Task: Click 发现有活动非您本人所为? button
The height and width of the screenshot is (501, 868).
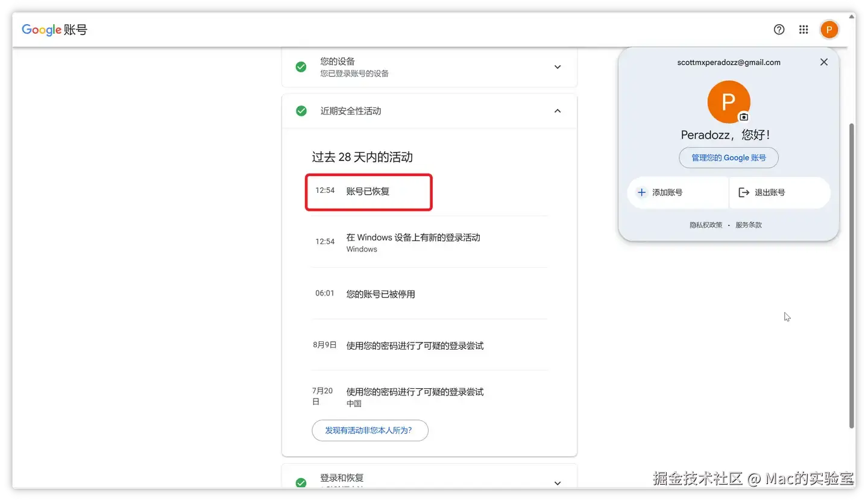Action: click(370, 430)
